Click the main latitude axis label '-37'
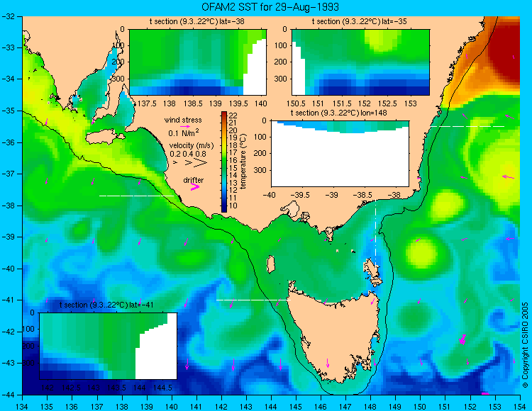 [x=7, y=174]
